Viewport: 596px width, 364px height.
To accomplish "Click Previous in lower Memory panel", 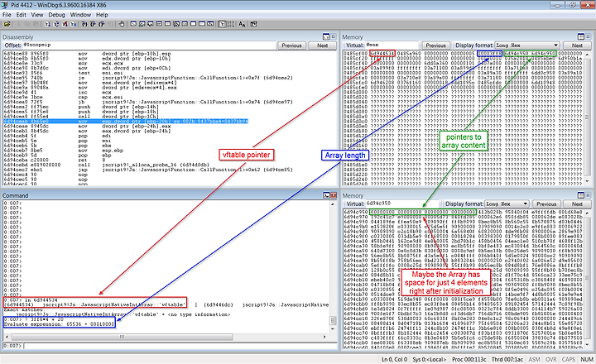I will pos(546,204).
